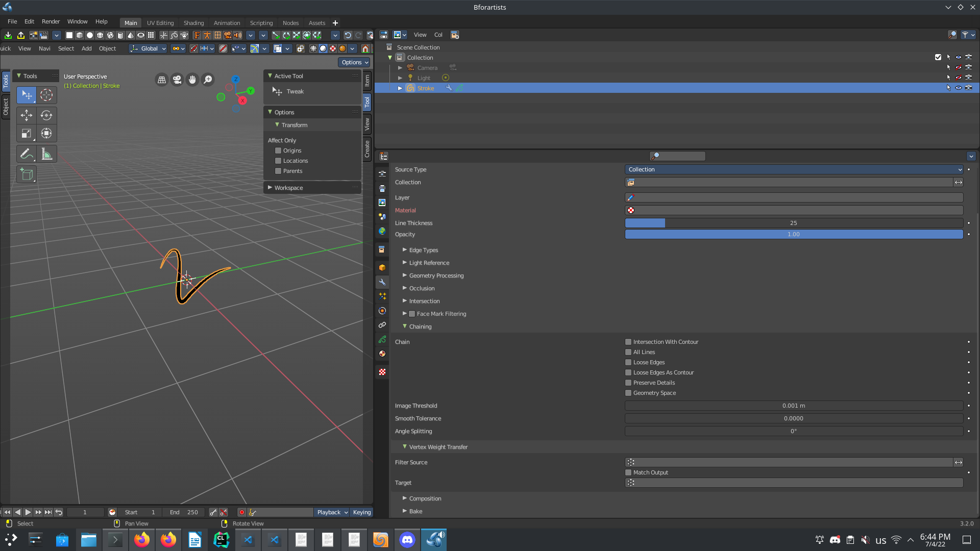980x551 pixels.
Task: Enable the Origins checkbox
Action: pos(278,151)
